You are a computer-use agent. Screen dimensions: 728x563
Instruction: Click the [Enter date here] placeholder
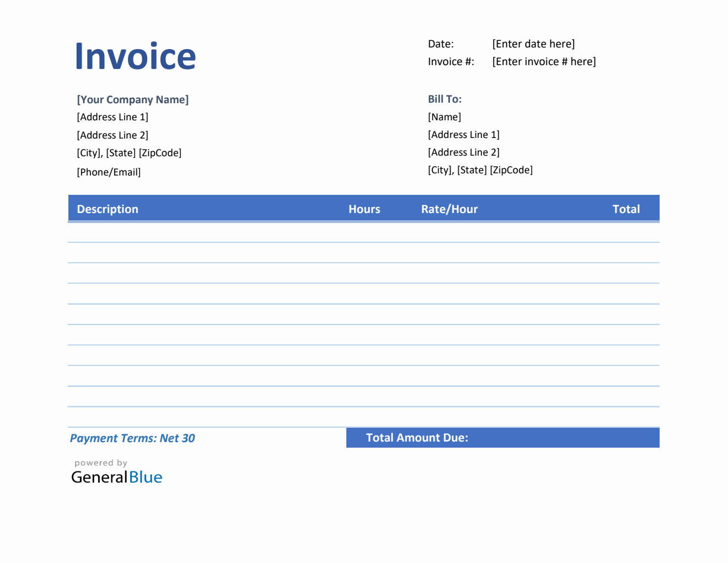[533, 44]
